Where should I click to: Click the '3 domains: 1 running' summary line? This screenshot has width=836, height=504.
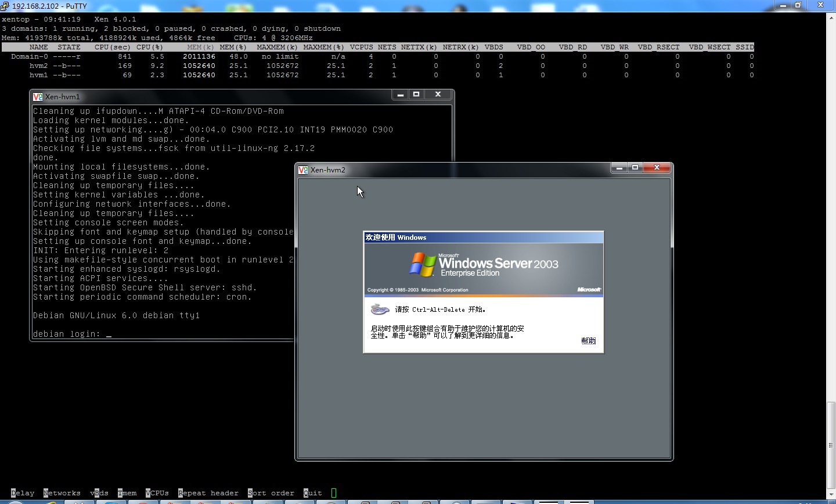[x=171, y=28]
